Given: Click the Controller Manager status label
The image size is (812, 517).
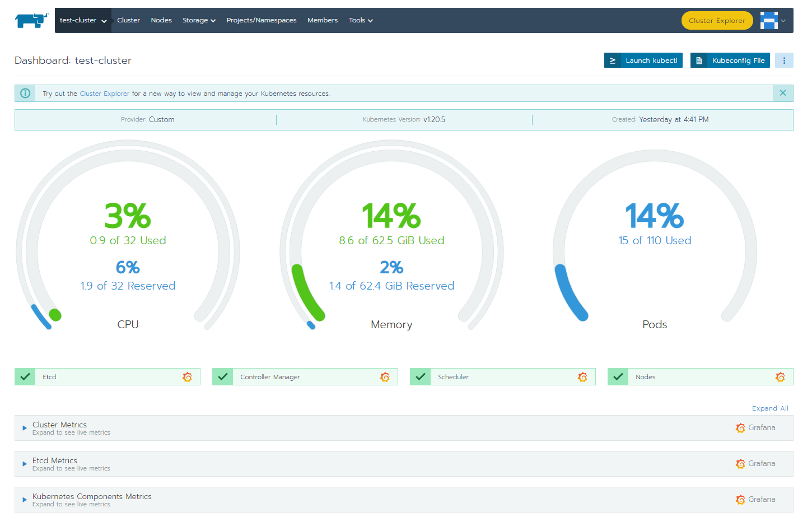Looking at the screenshot, I should (x=270, y=377).
